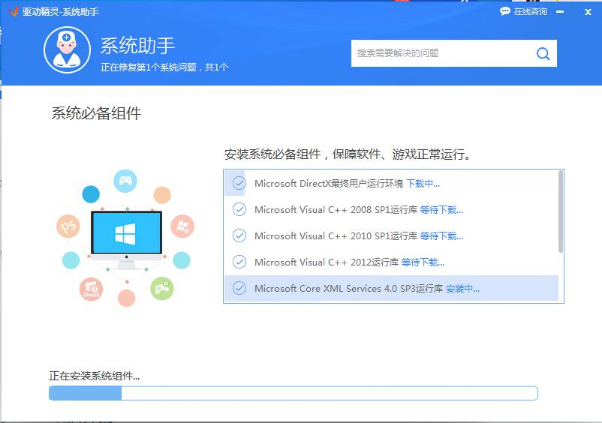Toggle the Visual C++ 2008 SP1 checkbox
The width and height of the screenshot is (602, 423).
click(239, 209)
